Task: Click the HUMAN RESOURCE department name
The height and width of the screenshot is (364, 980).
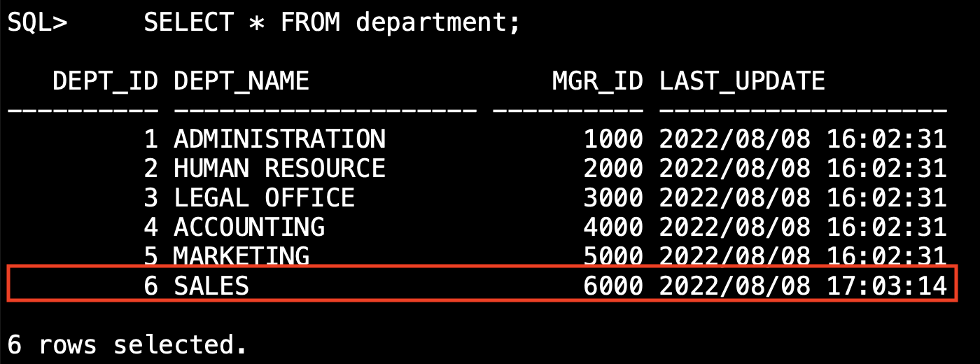Action: pyautogui.click(x=279, y=169)
